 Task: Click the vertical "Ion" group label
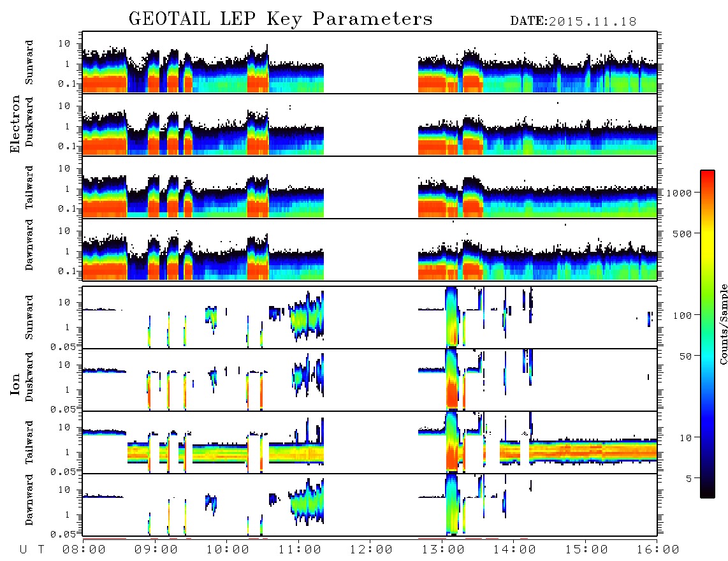pos(15,384)
